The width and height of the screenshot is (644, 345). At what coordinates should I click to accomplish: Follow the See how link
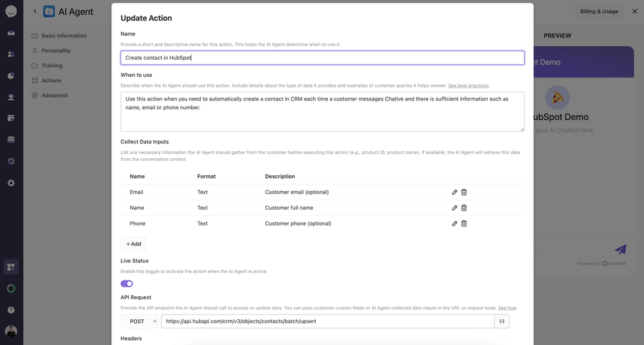pyautogui.click(x=507, y=308)
